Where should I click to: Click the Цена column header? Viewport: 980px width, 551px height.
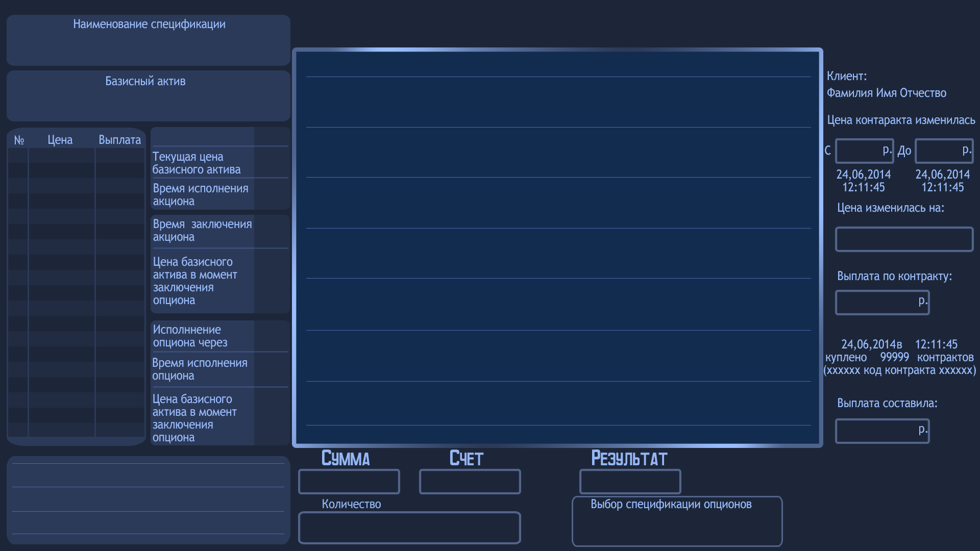[60, 140]
